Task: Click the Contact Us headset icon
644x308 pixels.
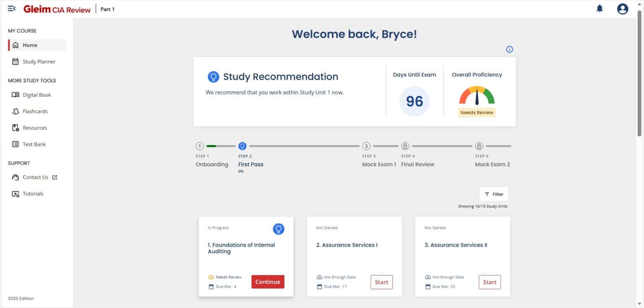Action: pyautogui.click(x=16, y=177)
